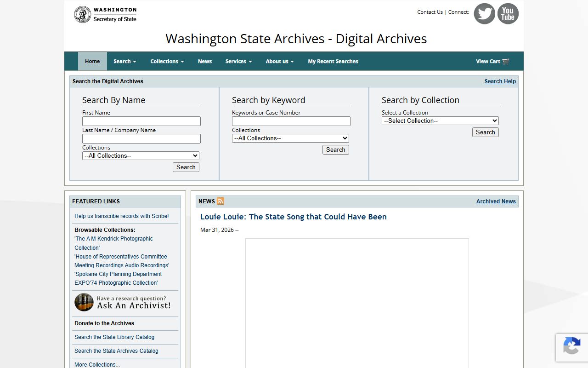Viewport: 588px width, 368px height.
Task: Click the Last Name / Company Name field
Action: (141, 138)
